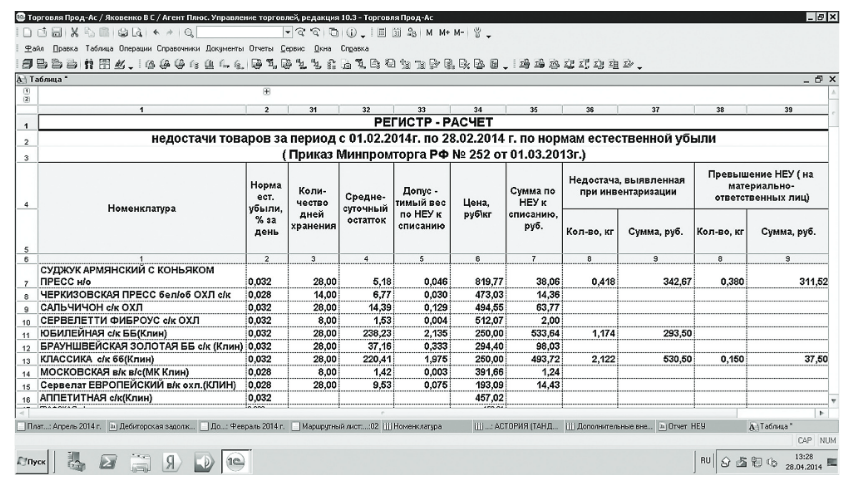Click the New document toolbar icon
The height and width of the screenshot is (482, 848).
click(x=10, y=32)
